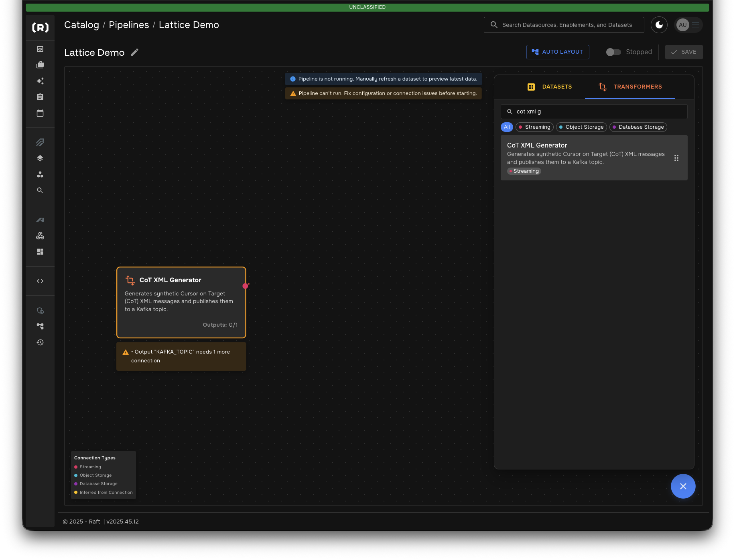
Task: Open the code brackets icon in the sidebar
Action: (40, 281)
